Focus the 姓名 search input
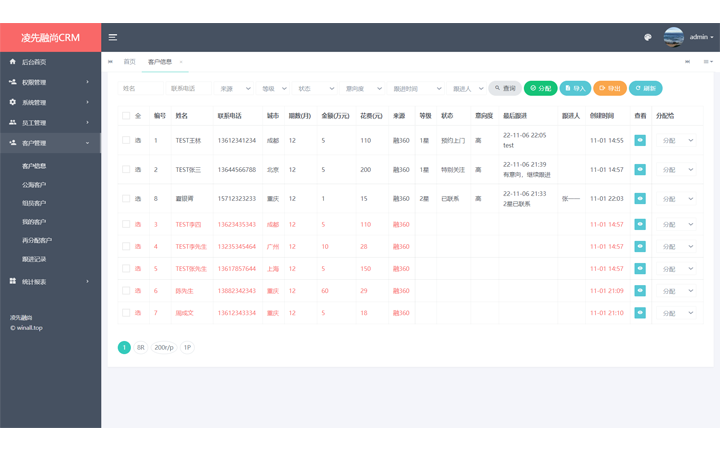The height and width of the screenshot is (450, 720). [141, 88]
